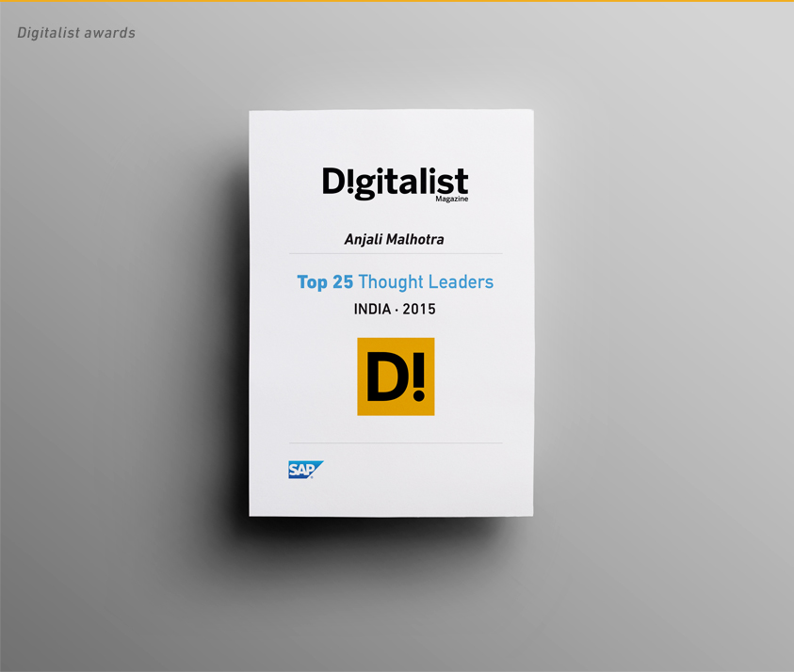Click the black Digitalist wordmark

(x=395, y=183)
